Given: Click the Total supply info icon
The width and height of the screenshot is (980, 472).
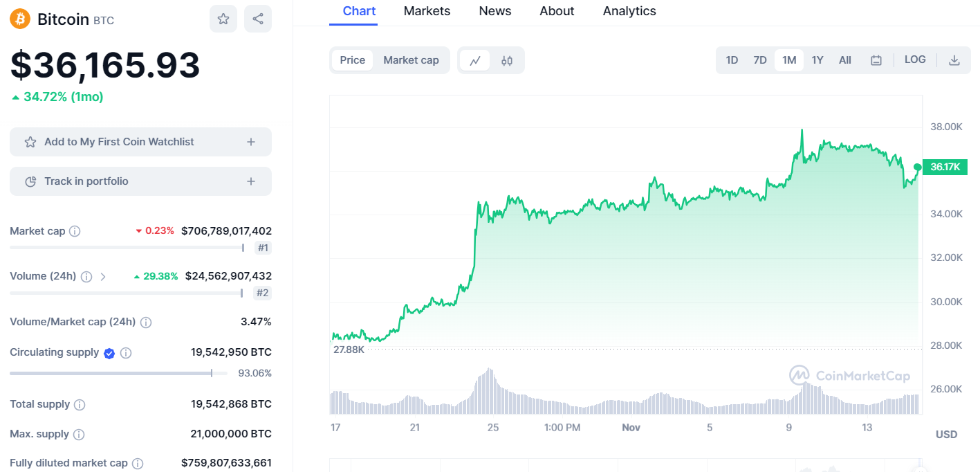Looking at the screenshot, I should click(x=80, y=404).
